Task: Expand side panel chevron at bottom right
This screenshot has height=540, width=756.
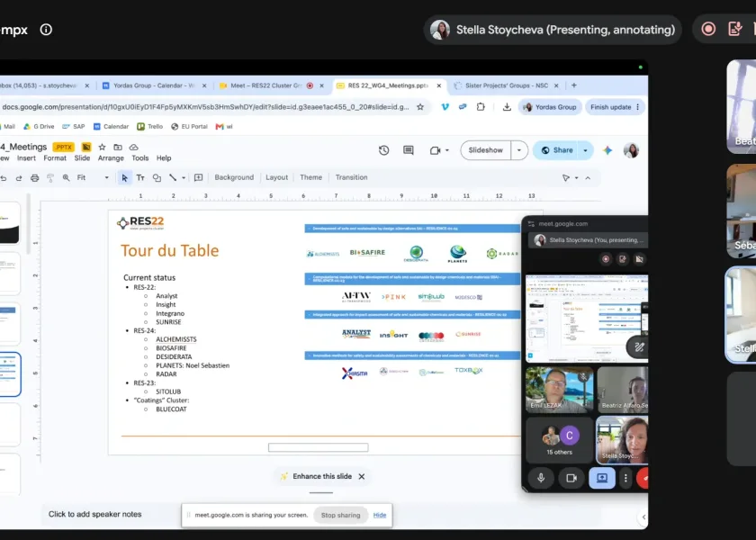Action: pyautogui.click(x=643, y=517)
